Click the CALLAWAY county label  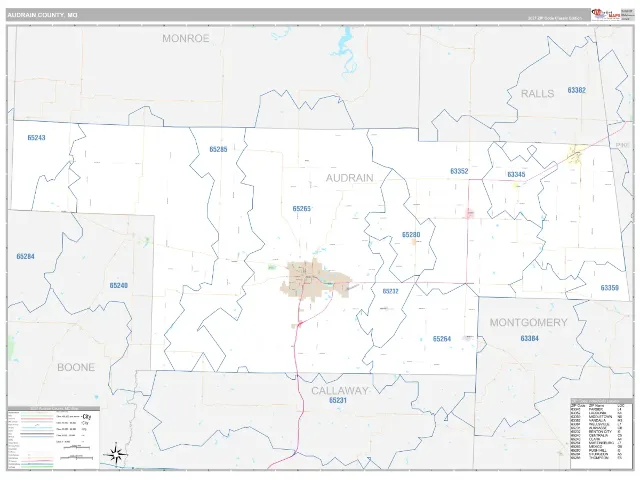(340, 391)
